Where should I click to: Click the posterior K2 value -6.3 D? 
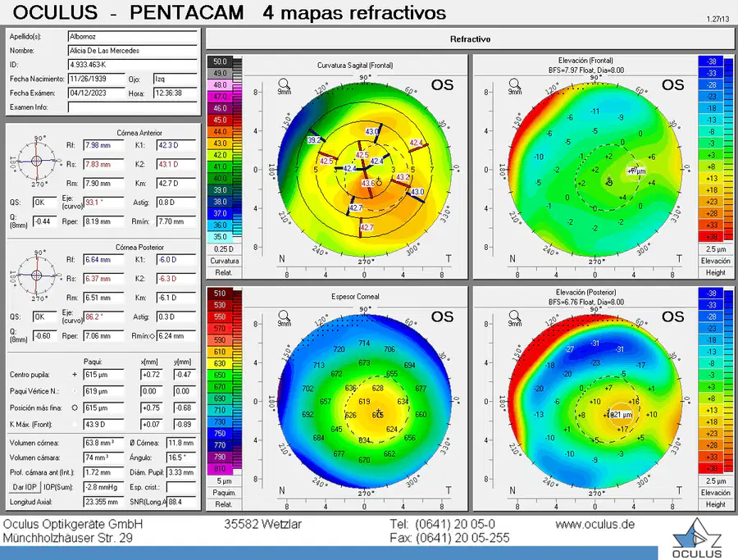point(176,279)
